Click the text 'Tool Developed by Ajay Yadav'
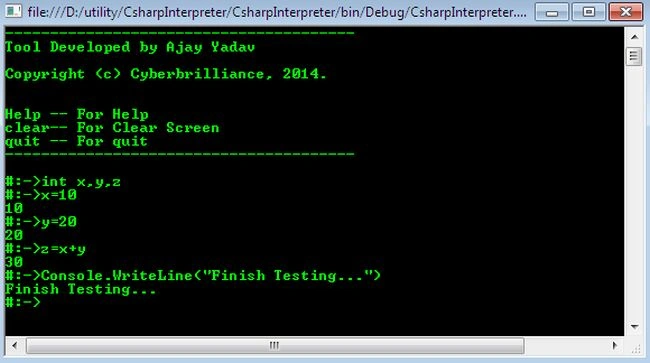650x363 pixels. coord(130,47)
